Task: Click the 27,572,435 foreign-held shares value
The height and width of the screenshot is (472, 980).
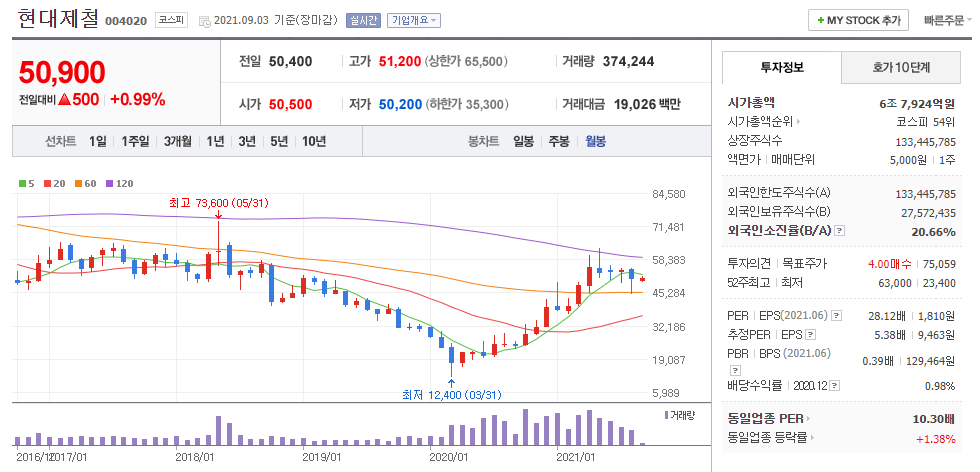Action: point(929,213)
